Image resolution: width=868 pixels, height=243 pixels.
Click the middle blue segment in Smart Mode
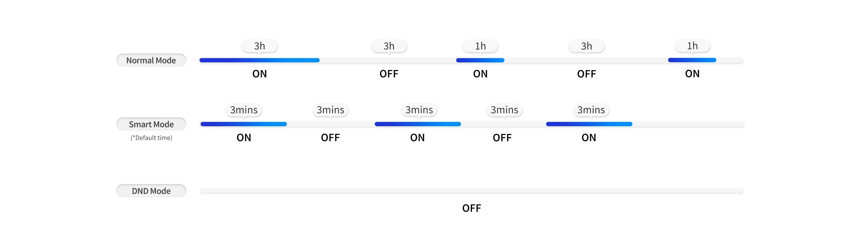(x=417, y=124)
